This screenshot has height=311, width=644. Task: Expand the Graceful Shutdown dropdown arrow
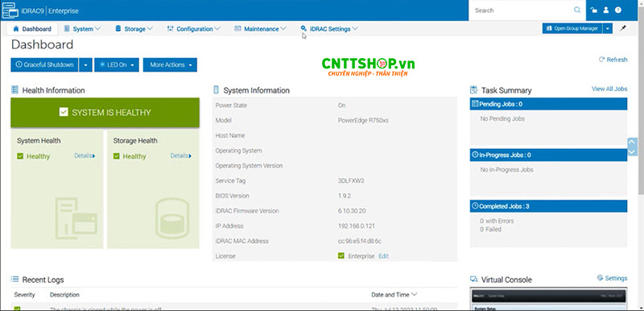point(85,65)
